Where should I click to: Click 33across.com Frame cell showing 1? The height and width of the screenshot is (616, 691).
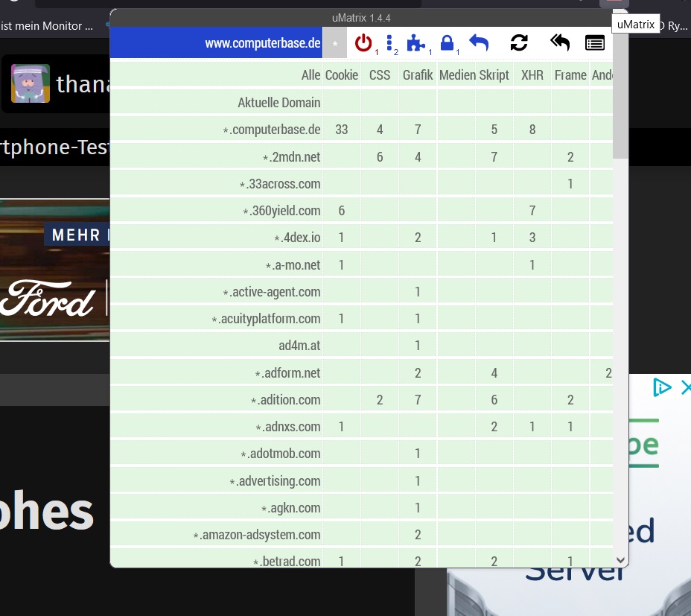[x=570, y=183]
